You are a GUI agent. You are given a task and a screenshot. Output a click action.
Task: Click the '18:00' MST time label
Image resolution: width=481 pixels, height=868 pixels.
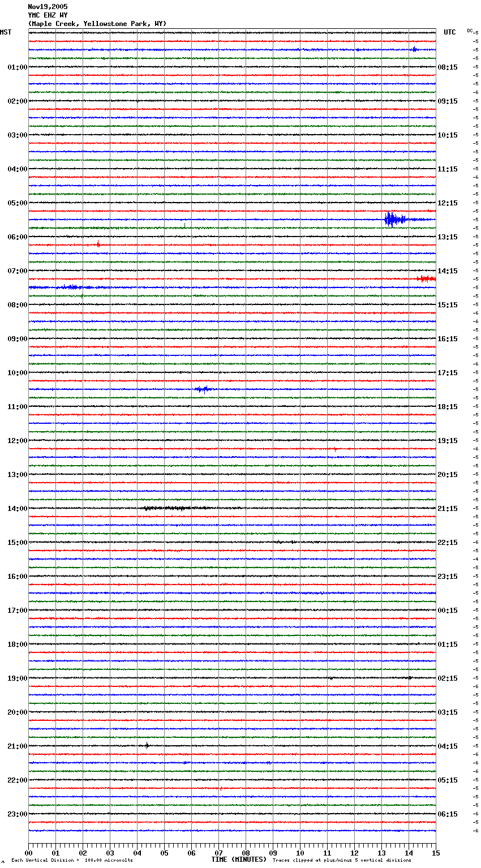[x=18, y=644]
